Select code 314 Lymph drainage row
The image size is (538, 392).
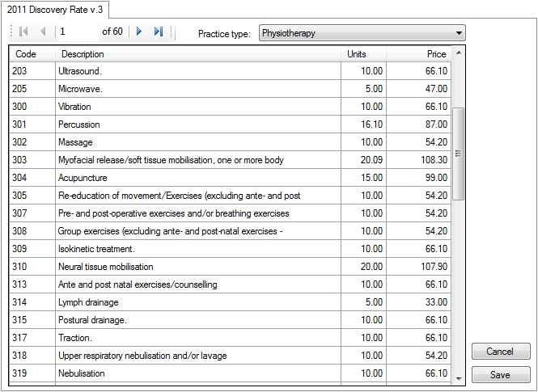31,302
